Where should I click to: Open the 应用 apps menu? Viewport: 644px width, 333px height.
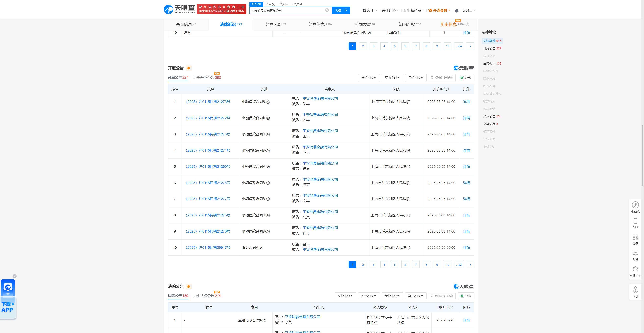click(370, 10)
